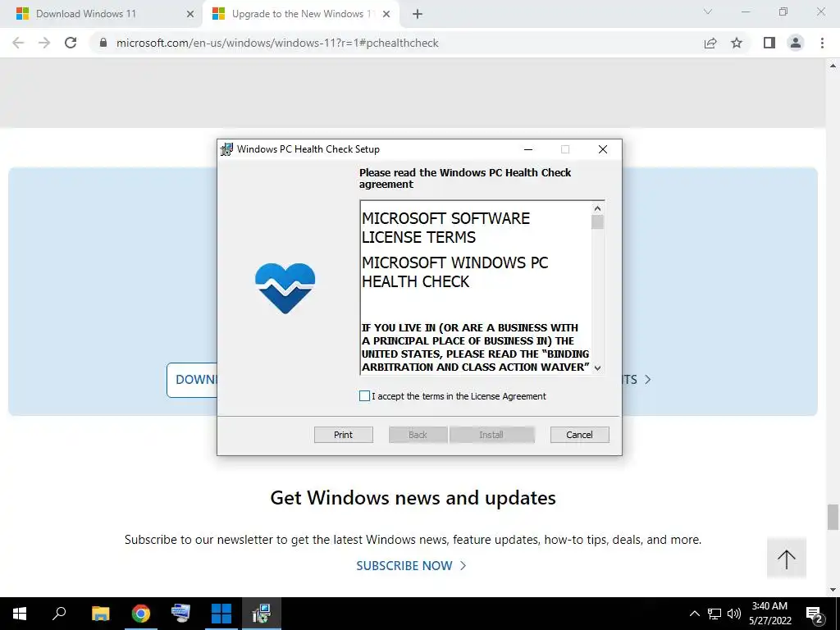Viewport: 840px width, 630px height.
Task: Open File Explorer from taskbar
Action: tap(100, 614)
